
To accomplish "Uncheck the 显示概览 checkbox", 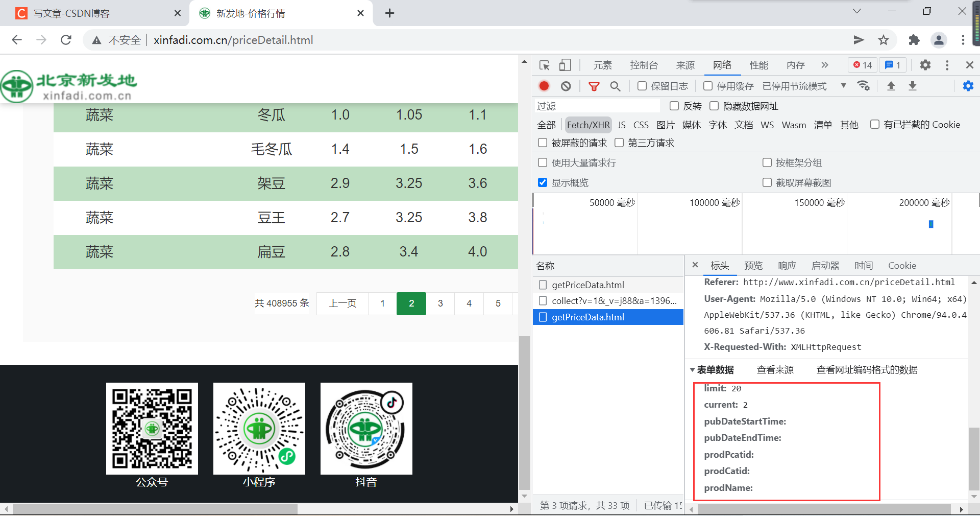I will (543, 182).
